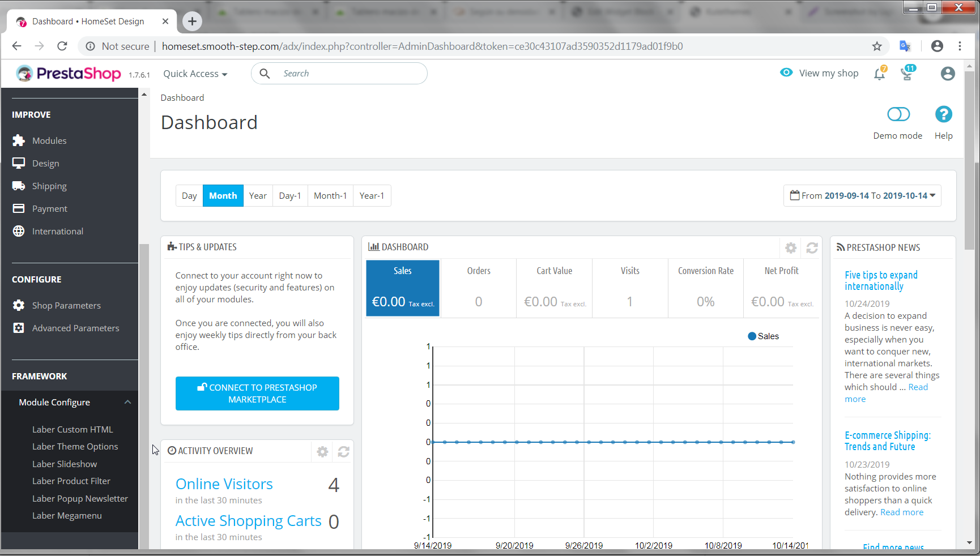
Task: Open the date range picker dropdown
Action: coord(862,196)
